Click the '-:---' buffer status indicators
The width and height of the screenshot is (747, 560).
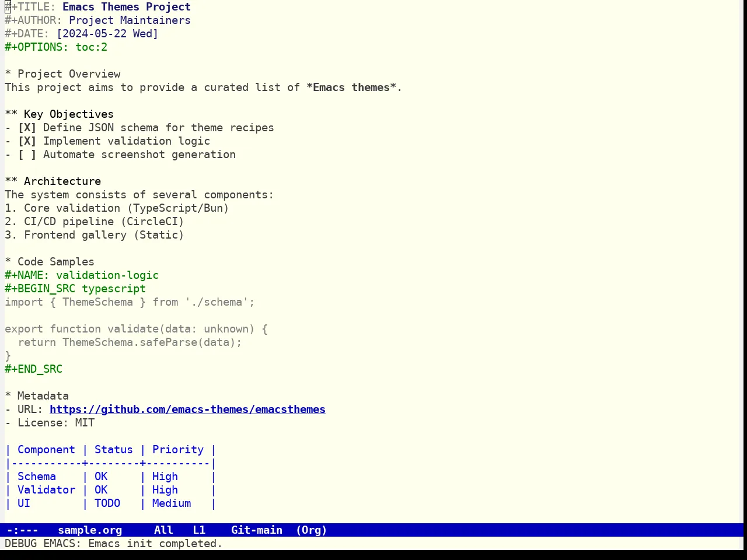pos(23,530)
